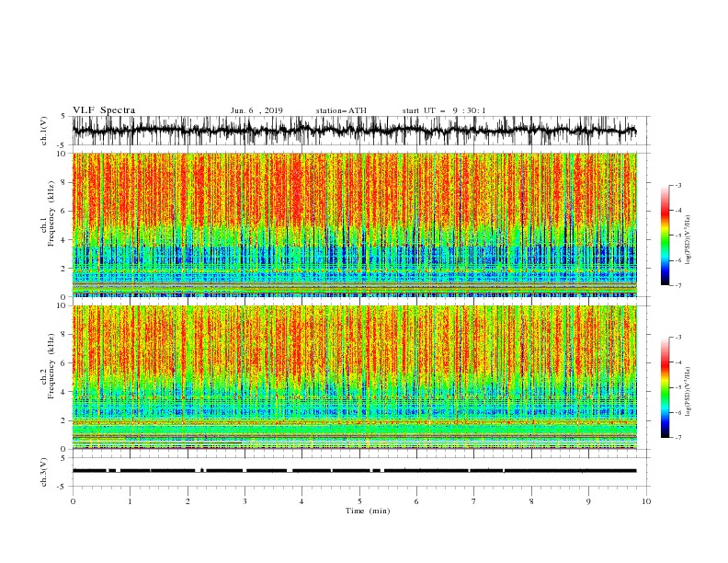
Task: Click time axis tick label 9
Action: 588,501
